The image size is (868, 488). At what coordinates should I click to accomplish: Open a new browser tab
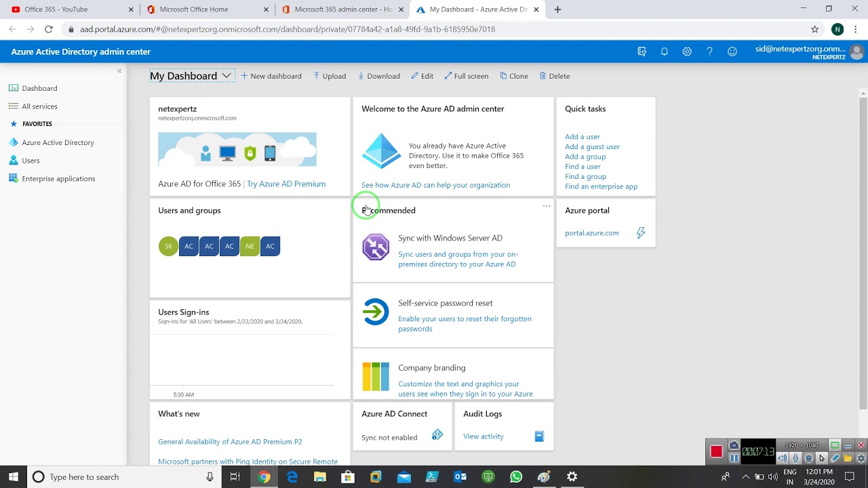click(x=557, y=9)
